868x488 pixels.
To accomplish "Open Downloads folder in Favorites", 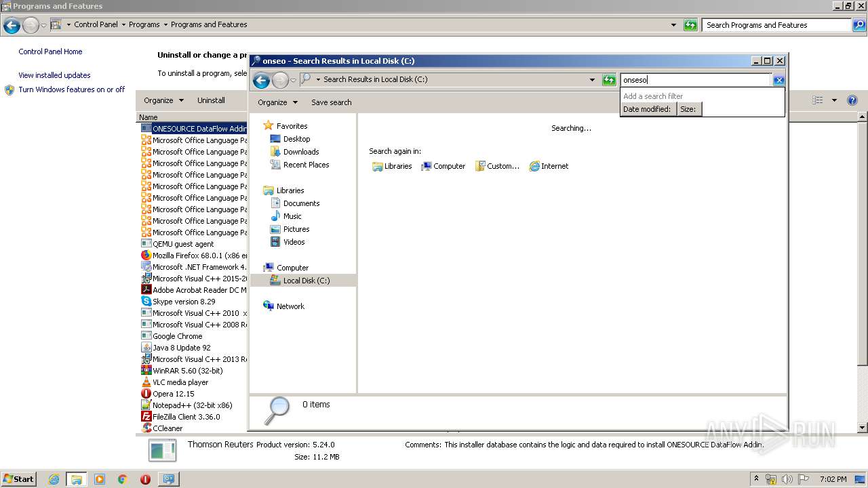I will point(300,152).
